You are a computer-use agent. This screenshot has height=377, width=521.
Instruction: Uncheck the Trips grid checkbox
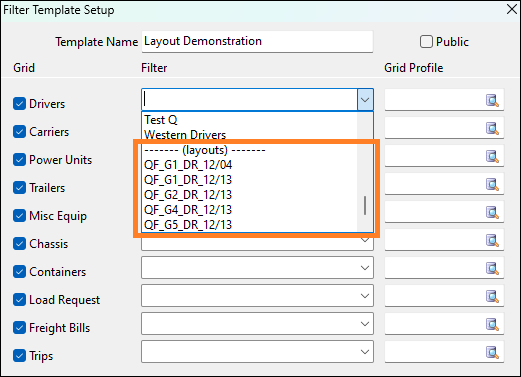coord(19,356)
